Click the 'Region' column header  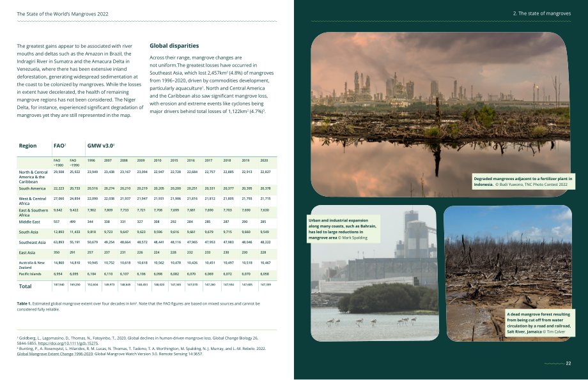[27, 146]
